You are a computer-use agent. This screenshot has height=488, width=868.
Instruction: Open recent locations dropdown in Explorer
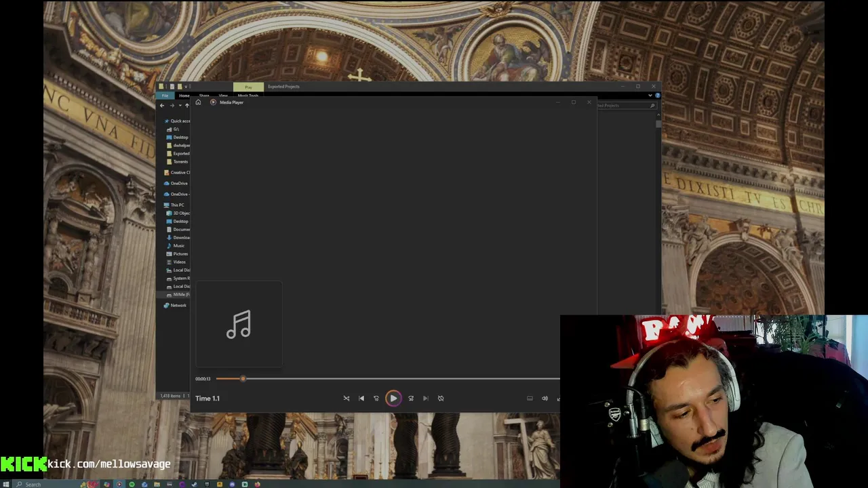[179, 105]
